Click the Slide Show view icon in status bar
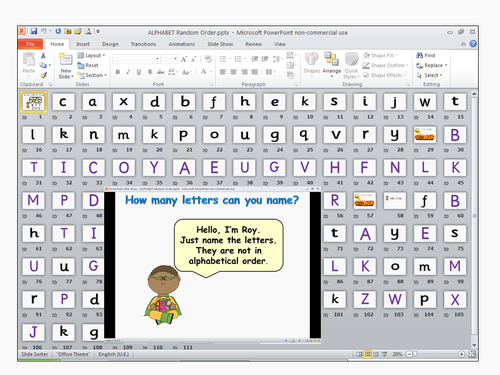The image size is (500, 375). [384, 354]
